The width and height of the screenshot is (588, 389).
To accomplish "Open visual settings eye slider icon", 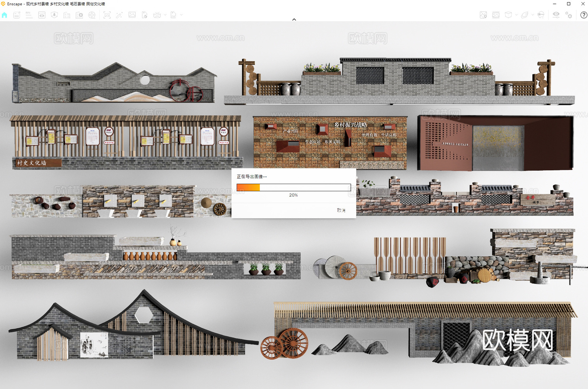I will (556, 15).
